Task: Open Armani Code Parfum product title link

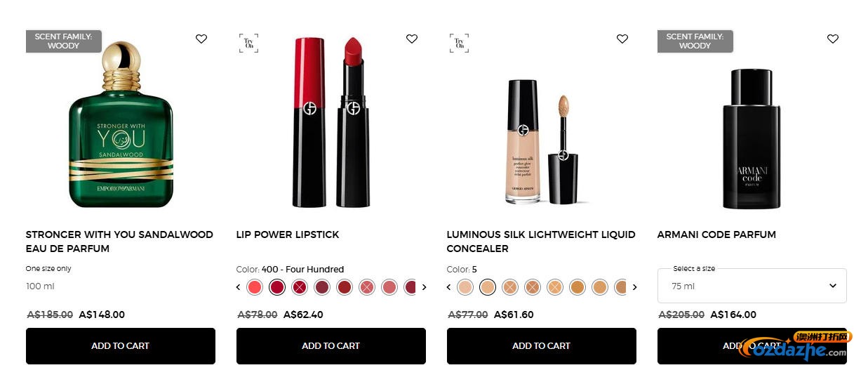Action: (716, 234)
